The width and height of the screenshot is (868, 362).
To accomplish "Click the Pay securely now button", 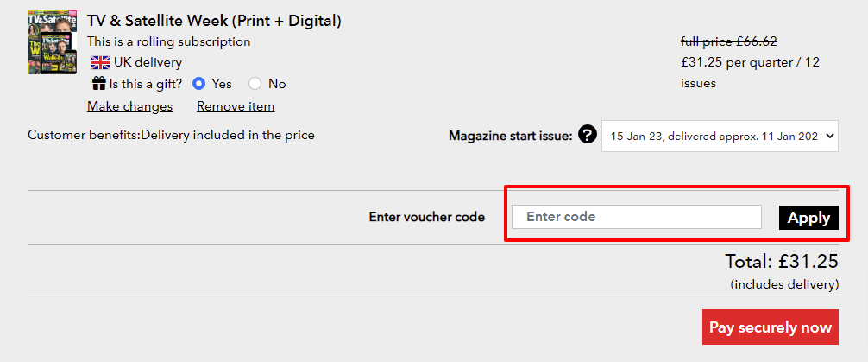I will [770, 327].
